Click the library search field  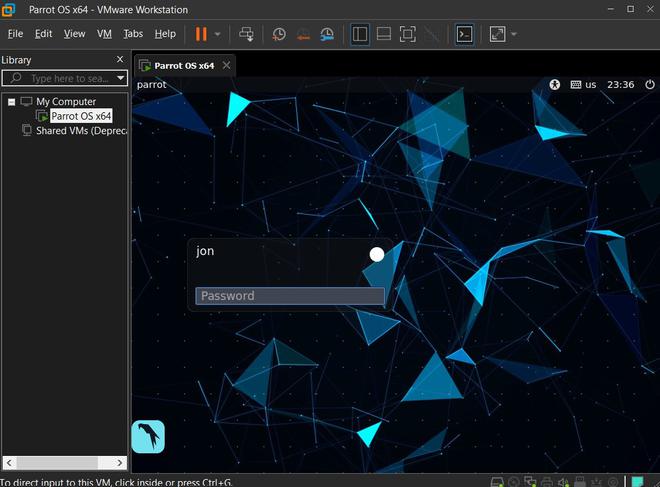click(63, 78)
